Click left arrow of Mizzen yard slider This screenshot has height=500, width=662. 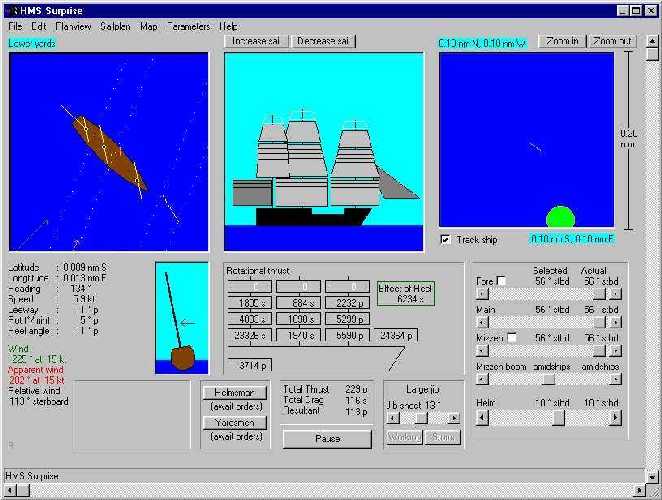[x=482, y=351]
